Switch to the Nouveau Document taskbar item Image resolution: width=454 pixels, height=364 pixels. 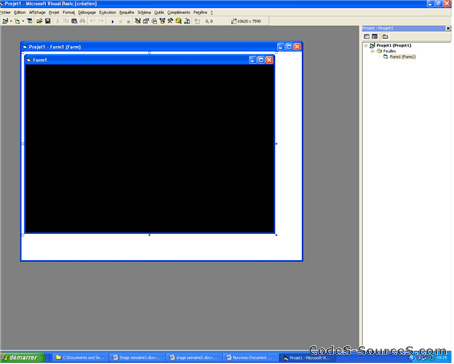click(249, 358)
